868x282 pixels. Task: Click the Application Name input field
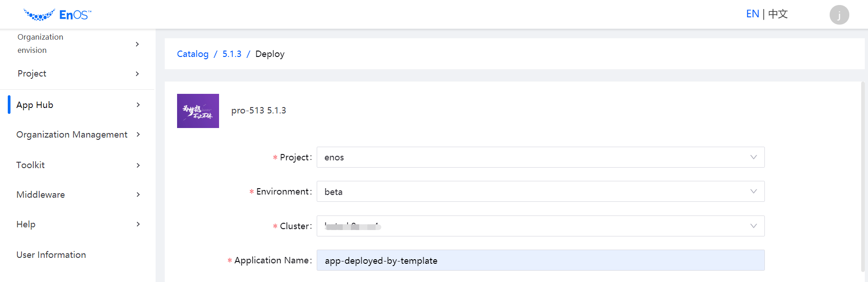click(x=540, y=261)
